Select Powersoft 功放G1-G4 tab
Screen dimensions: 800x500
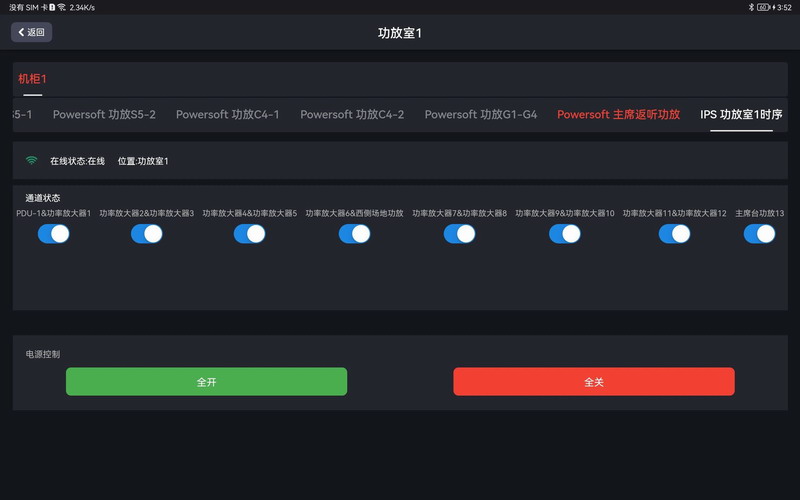[x=481, y=115]
